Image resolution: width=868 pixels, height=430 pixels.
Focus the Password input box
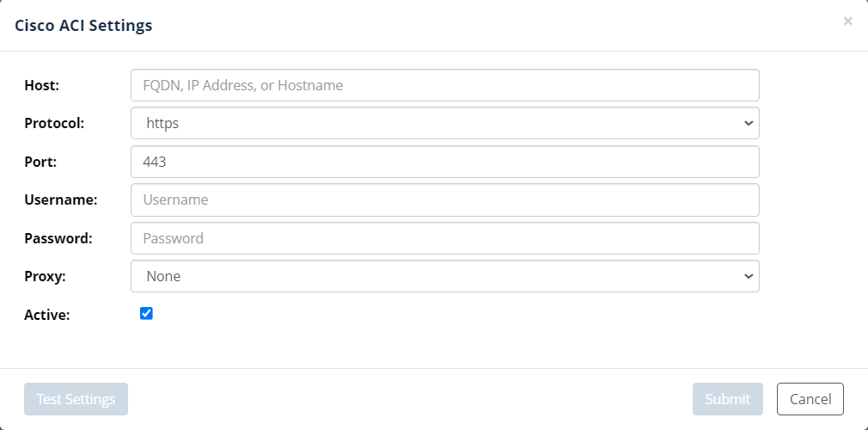click(x=444, y=238)
